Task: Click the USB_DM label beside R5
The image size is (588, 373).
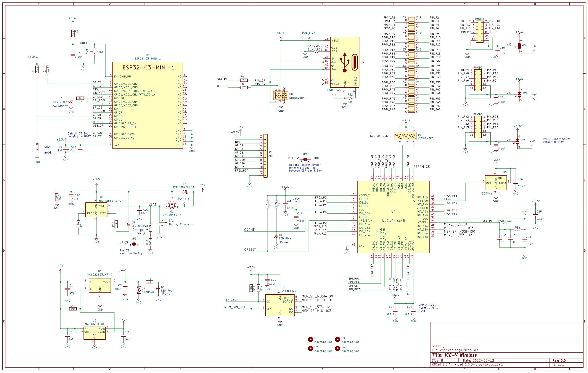Action: tap(222, 86)
